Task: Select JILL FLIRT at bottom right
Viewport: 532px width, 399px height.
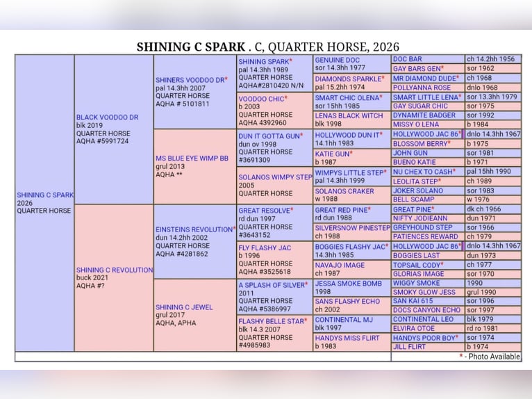Action: pyautogui.click(x=411, y=346)
